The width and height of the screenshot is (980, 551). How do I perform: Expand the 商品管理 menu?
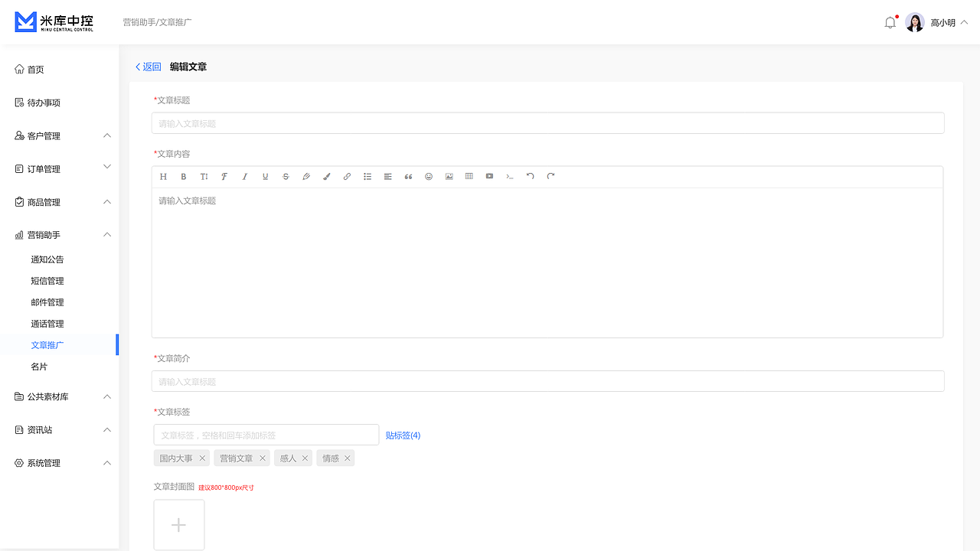(107, 202)
